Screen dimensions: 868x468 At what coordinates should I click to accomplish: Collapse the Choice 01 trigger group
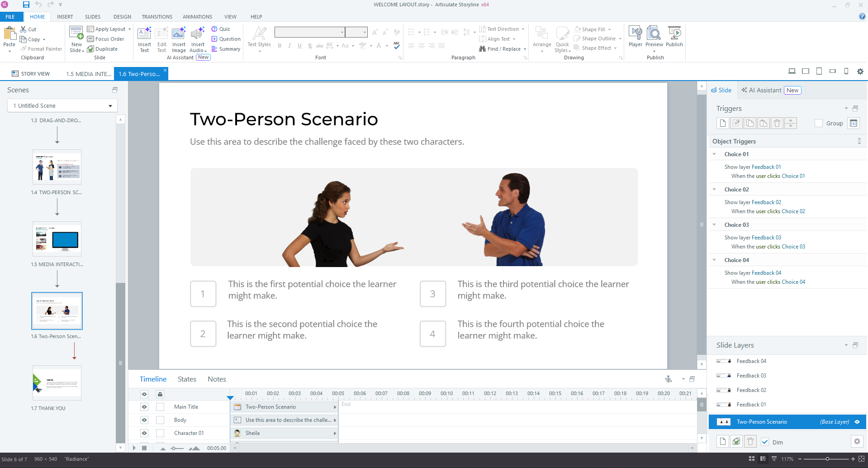click(714, 154)
